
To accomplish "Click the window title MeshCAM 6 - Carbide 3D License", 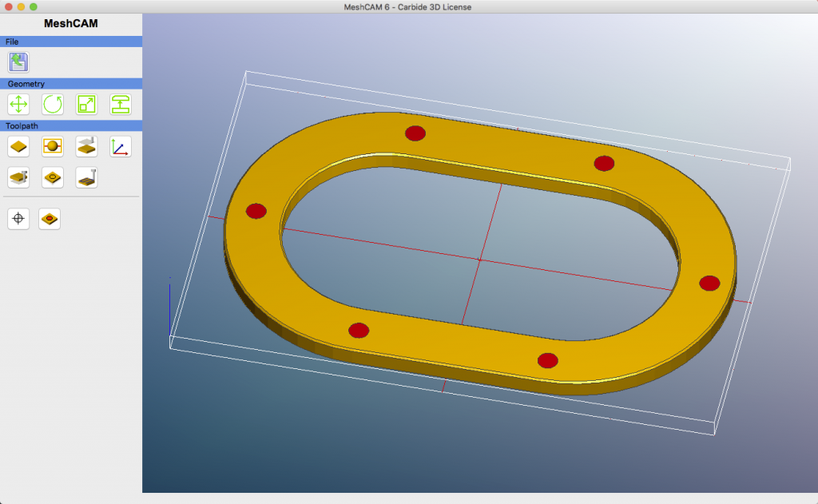I will pos(407,6).
